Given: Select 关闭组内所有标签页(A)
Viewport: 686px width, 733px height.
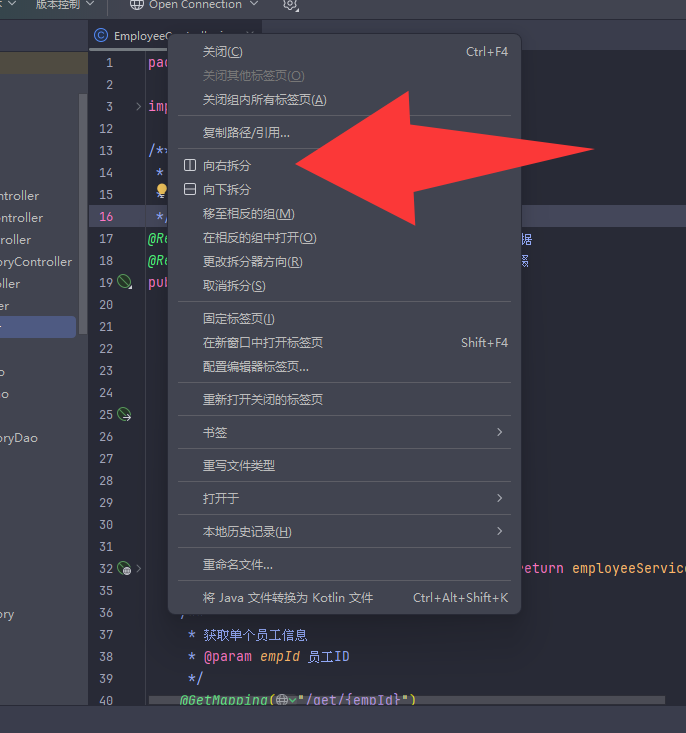Looking at the screenshot, I should point(344,100).
